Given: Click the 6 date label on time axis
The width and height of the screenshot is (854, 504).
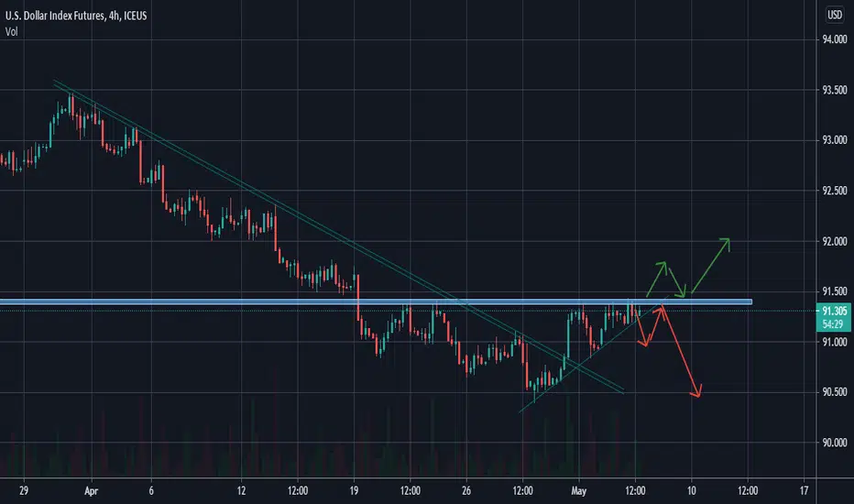Looking at the screenshot, I should coord(151,490).
